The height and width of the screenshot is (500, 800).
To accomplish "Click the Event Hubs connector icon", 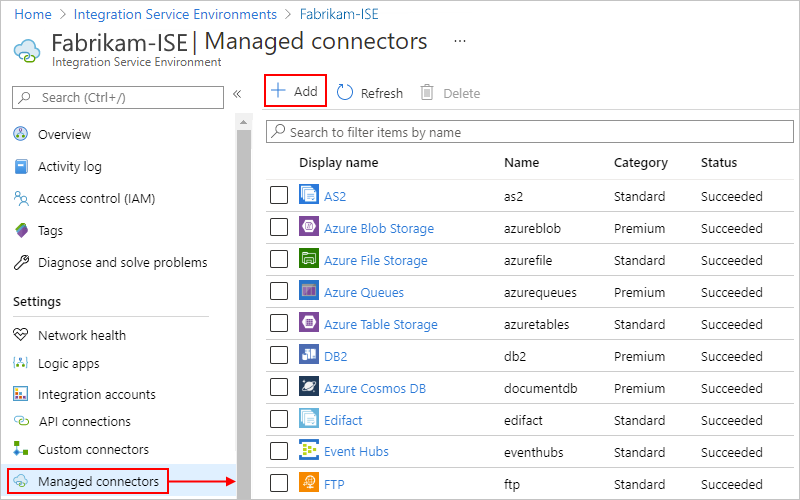I will pyautogui.click(x=309, y=450).
